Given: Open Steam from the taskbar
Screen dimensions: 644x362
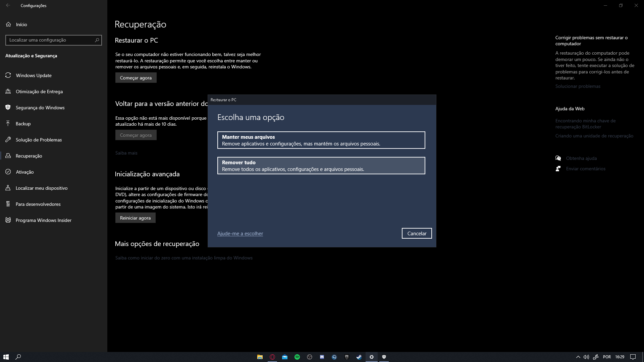Looking at the screenshot, I should 359,357.
